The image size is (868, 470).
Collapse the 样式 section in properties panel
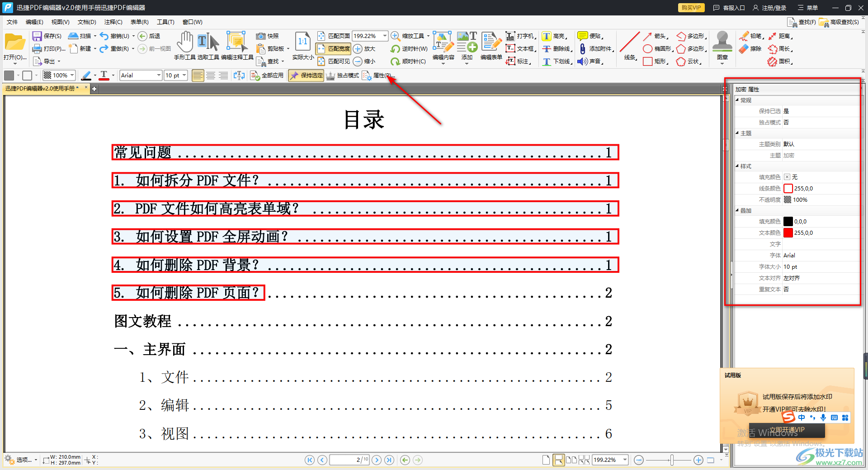(x=737, y=166)
